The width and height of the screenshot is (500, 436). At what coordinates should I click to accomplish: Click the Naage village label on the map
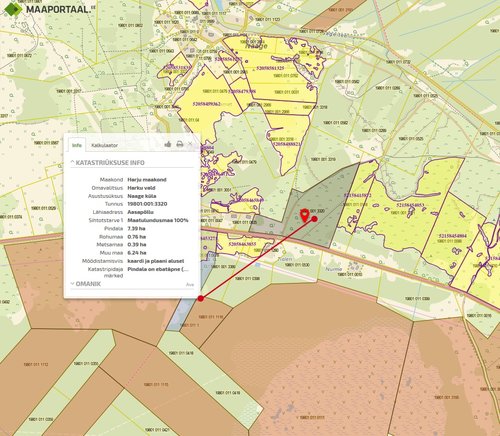pyautogui.click(x=256, y=46)
